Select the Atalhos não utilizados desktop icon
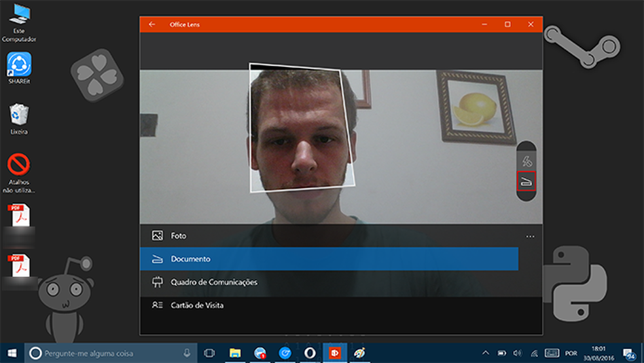This screenshot has height=363, width=644. [19, 173]
